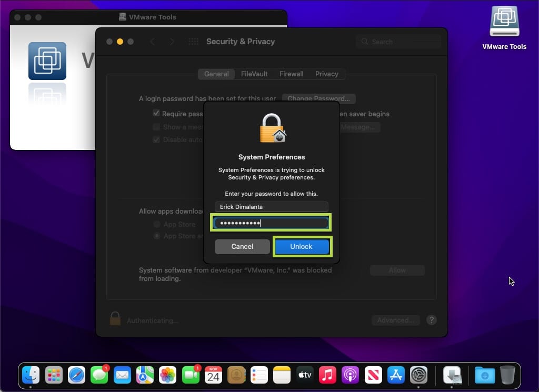Screen dimensions: 539x392
Task: Click the Set Lock Message button
Action: click(x=360, y=127)
